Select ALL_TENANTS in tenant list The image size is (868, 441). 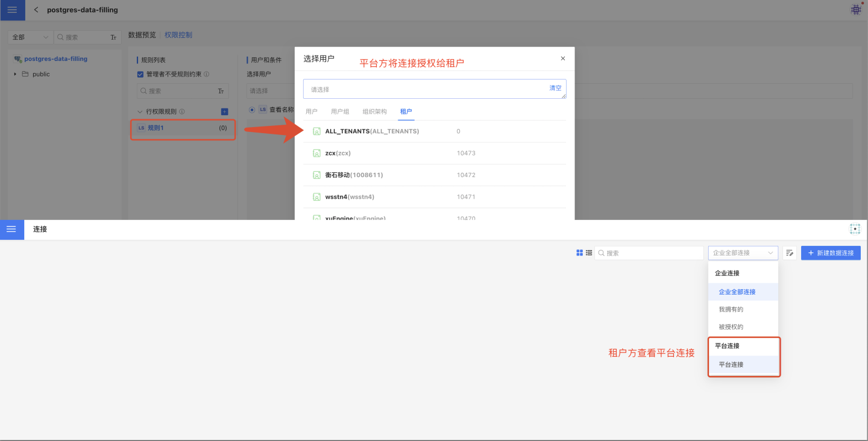pos(371,131)
